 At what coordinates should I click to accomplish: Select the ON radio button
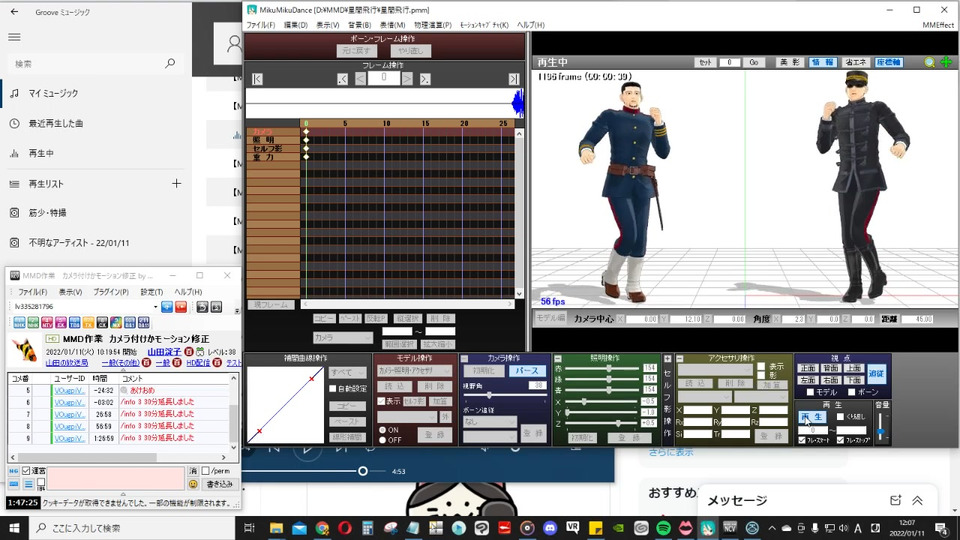coord(382,430)
